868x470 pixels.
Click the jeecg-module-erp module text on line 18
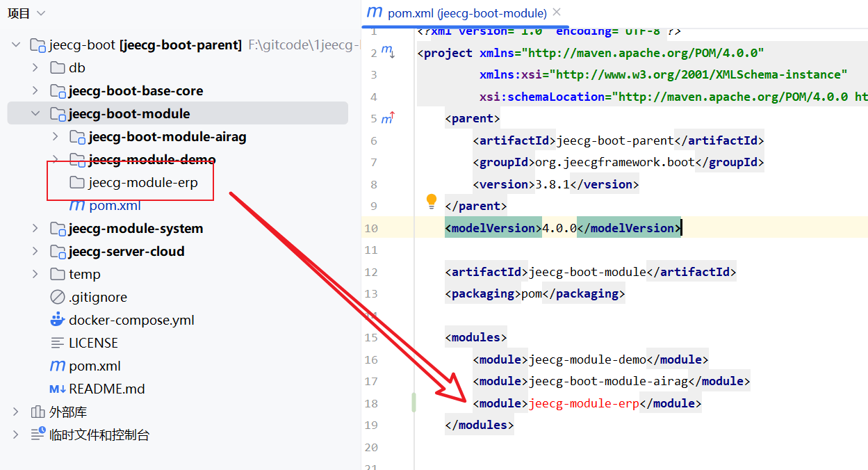coord(584,403)
